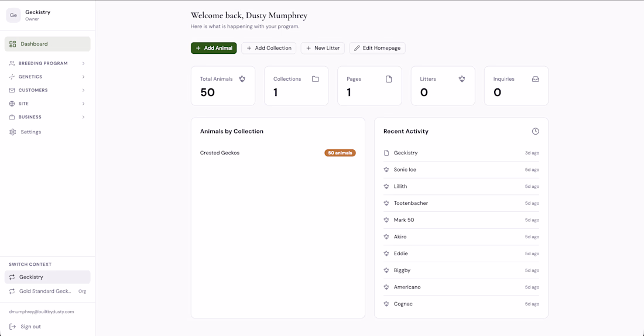Click the Site globe icon
Viewport: 644px width, 336px height.
tap(12, 104)
